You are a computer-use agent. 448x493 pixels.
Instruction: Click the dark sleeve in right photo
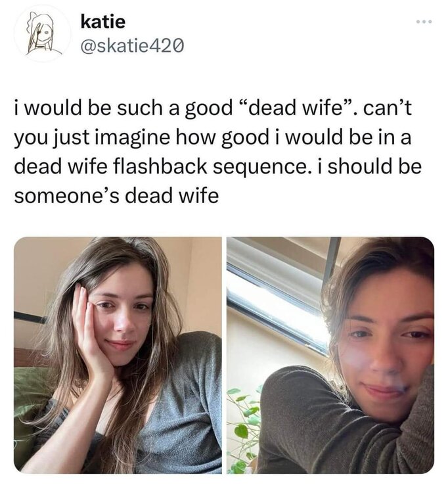309,421
